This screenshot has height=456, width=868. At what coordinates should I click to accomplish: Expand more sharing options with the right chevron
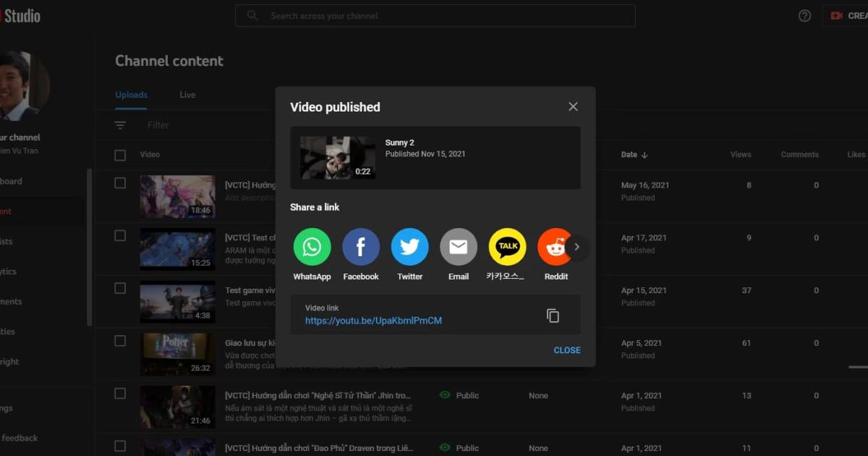(576, 246)
